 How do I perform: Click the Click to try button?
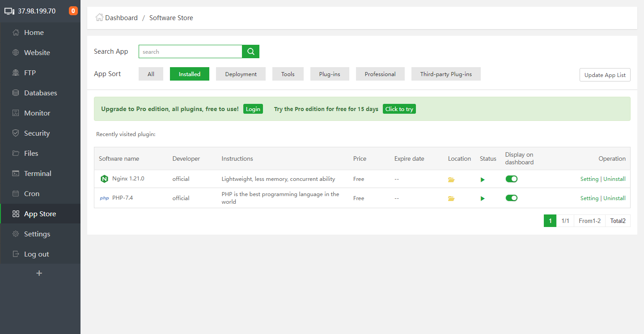399,108
